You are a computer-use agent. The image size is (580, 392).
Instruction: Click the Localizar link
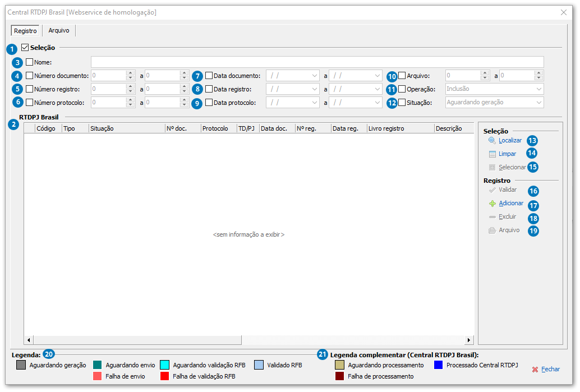click(x=510, y=141)
